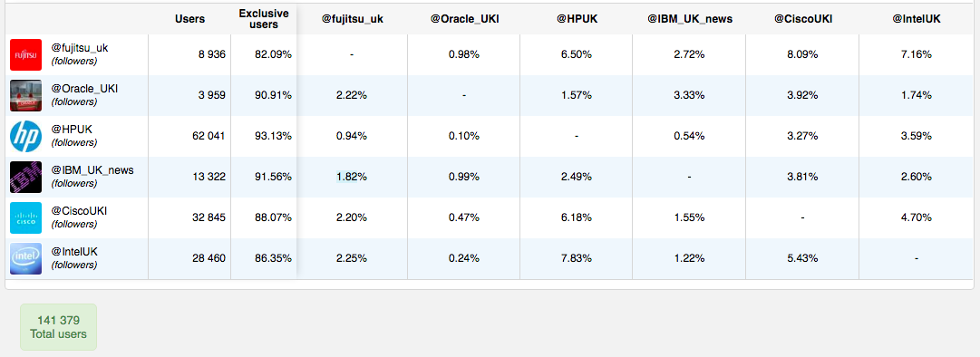980x357 pixels.
Task: Click the 7.83% cell in IntelUK row
Action: 577,257
